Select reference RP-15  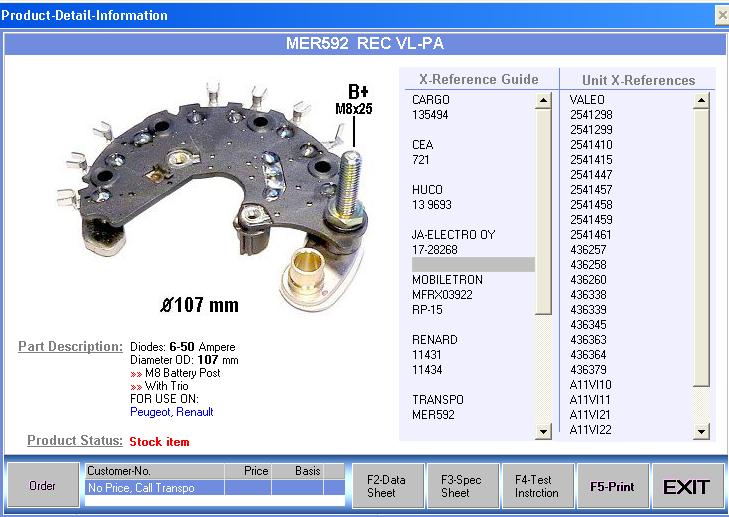[427, 310]
